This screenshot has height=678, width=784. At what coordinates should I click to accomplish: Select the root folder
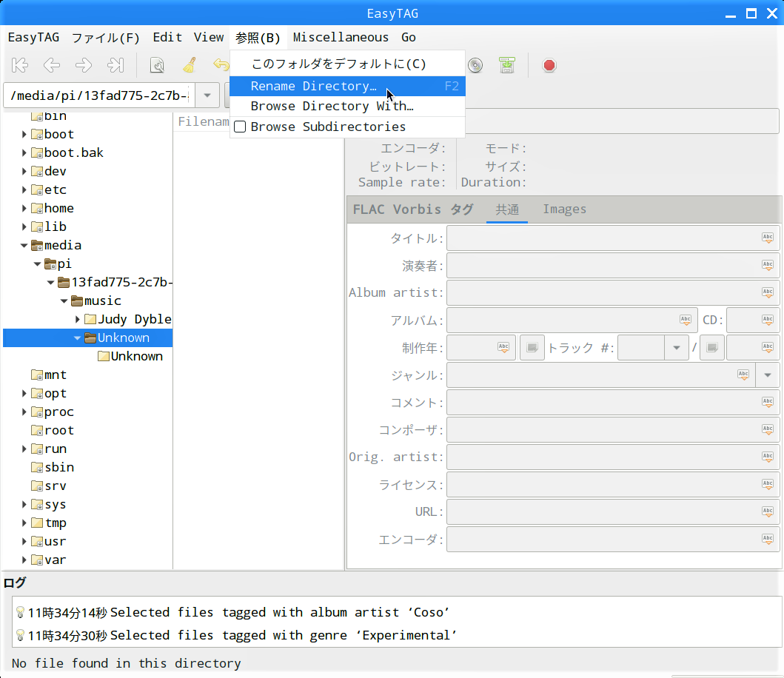tap(59, 430)
